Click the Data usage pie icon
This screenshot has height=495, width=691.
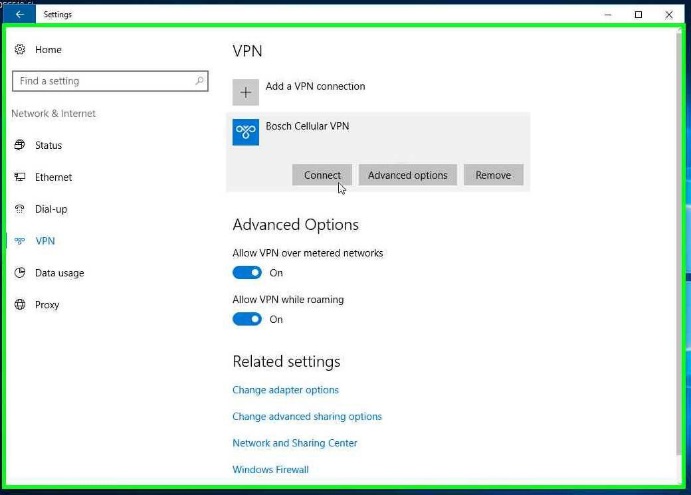click(x=20, y=273)
